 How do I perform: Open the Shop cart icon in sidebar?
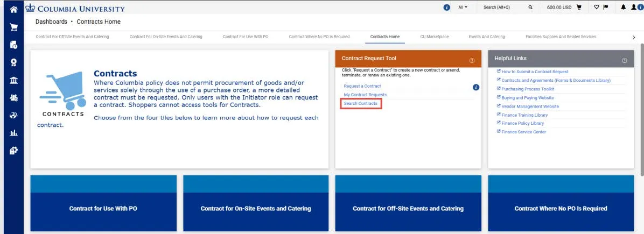point(13,27)
